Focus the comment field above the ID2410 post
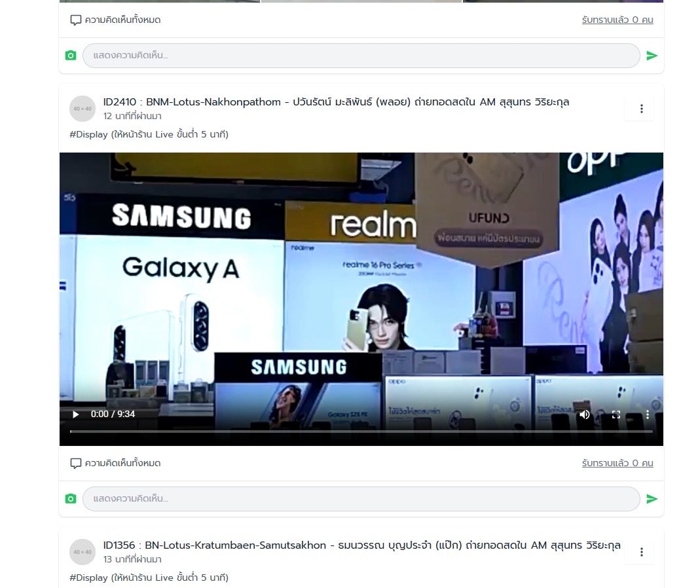This screenshot has width=700, height=588. coord(361,56)
